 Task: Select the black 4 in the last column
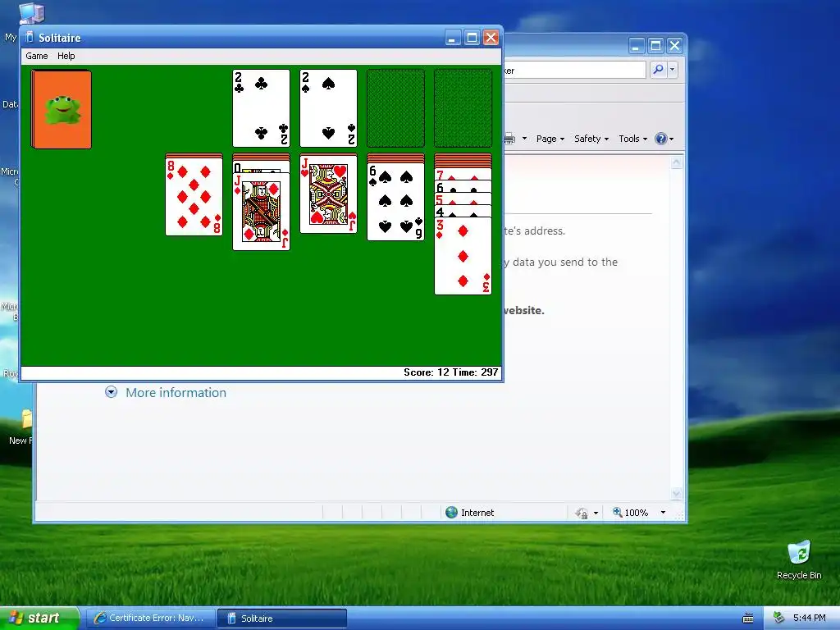463,211
